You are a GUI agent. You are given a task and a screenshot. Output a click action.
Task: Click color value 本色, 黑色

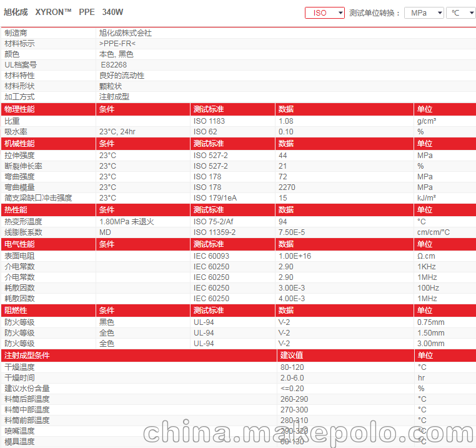click(x=116, y=54)
